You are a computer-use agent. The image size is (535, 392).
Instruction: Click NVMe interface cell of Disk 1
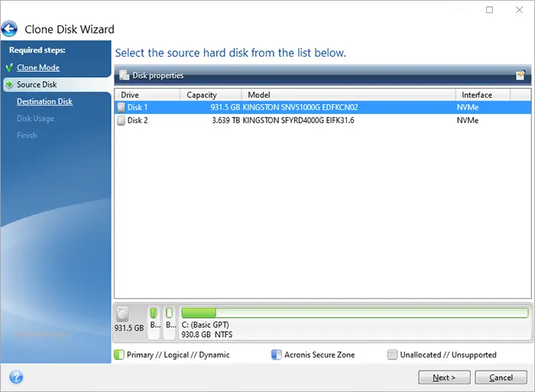pos(468,108)
